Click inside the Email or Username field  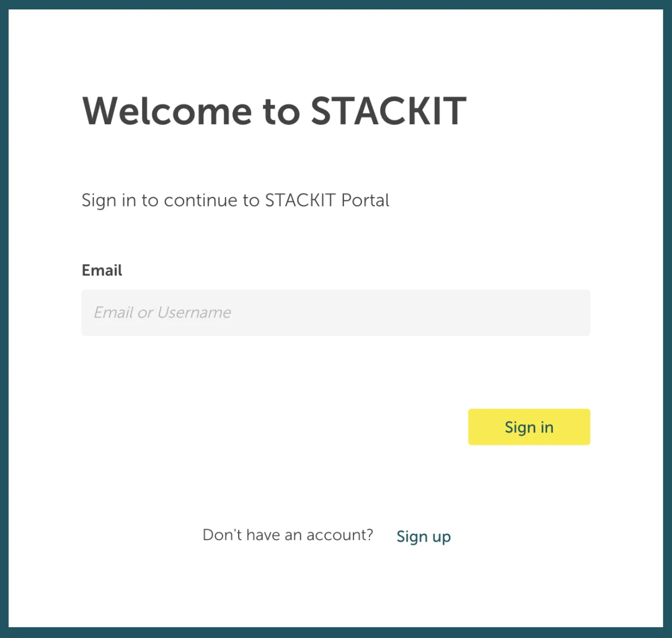click(x=335, y=312)
